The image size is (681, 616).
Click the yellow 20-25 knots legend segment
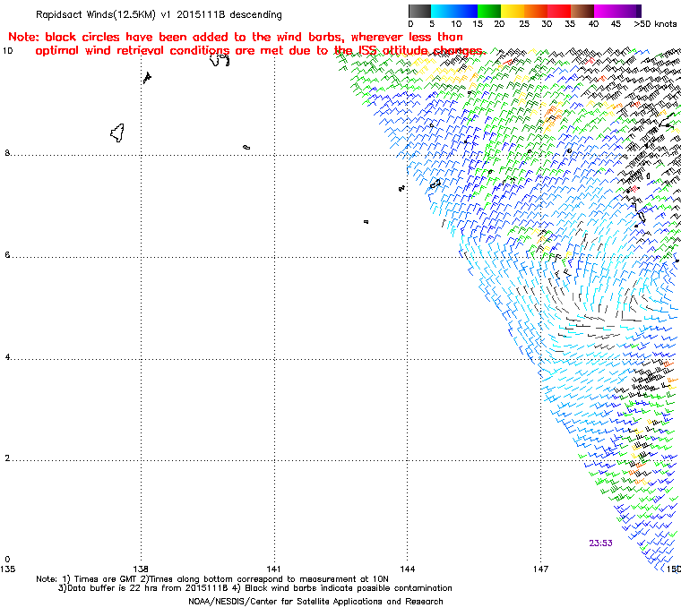(513, 11)
